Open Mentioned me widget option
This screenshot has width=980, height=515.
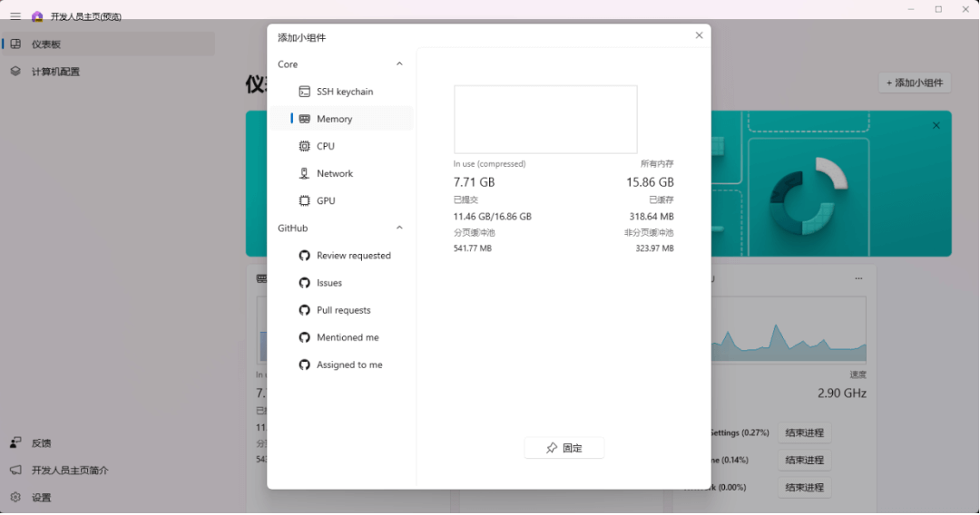point(347,337)
